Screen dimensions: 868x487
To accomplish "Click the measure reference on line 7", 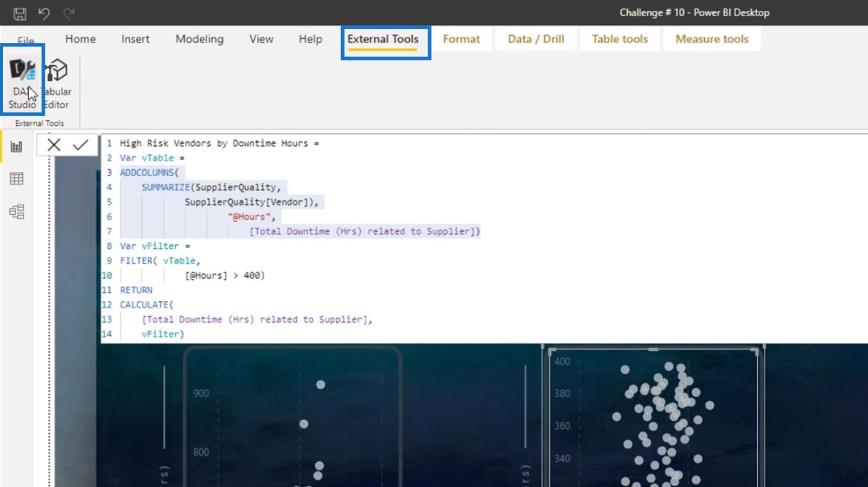I will (x=362, y=231).
